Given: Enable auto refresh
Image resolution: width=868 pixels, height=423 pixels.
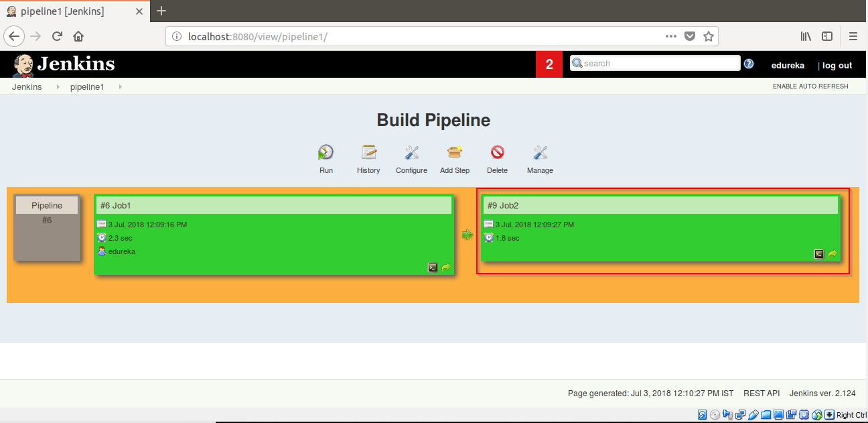Looking at the screenshot, I should (x=810, y=86).
